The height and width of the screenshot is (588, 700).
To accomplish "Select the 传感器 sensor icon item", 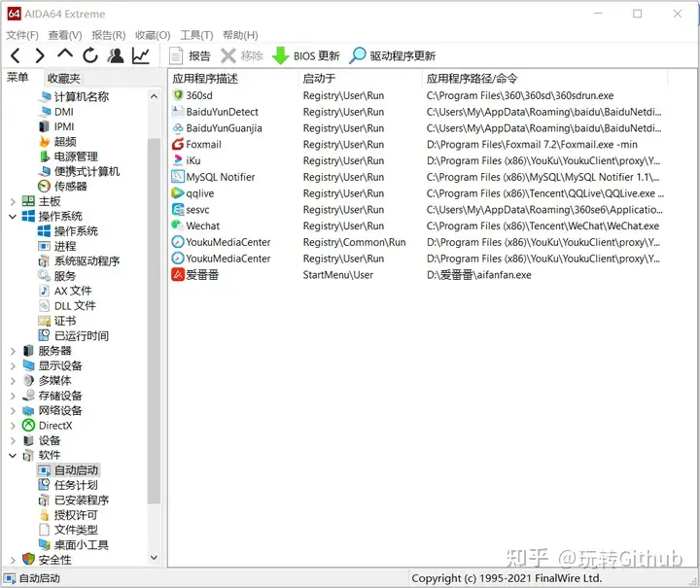I will click(62, 187).
